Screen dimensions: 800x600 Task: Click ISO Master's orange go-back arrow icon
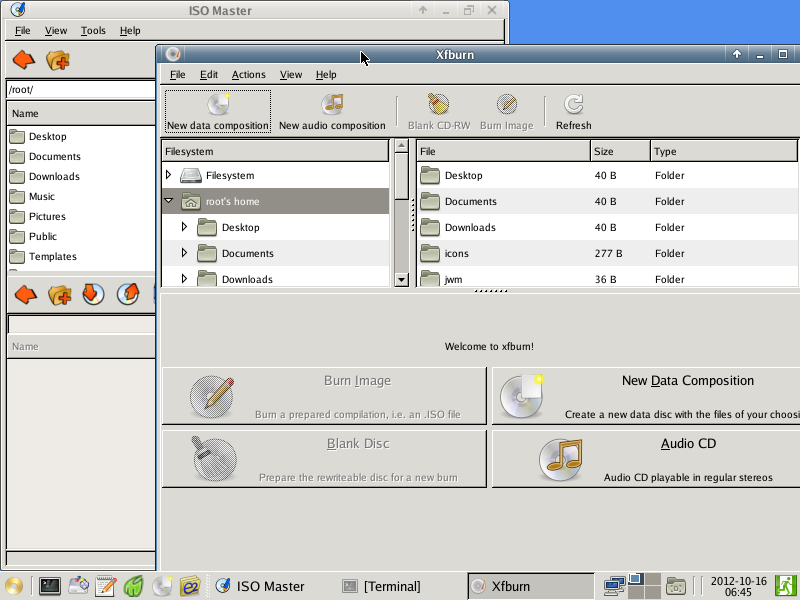(x=24, y=60)
